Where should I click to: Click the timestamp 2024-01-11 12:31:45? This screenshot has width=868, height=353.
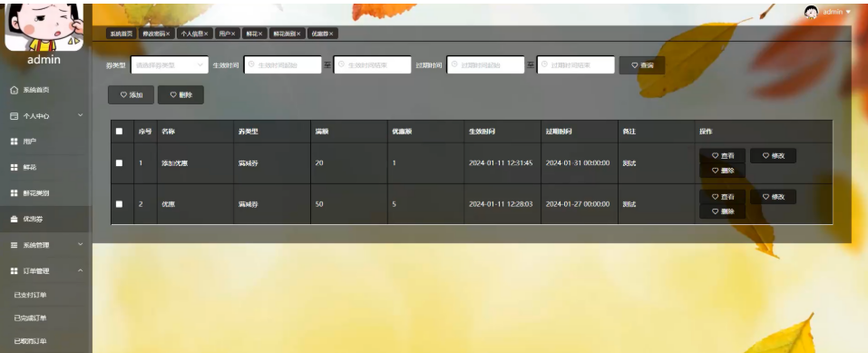pos(501,163)
